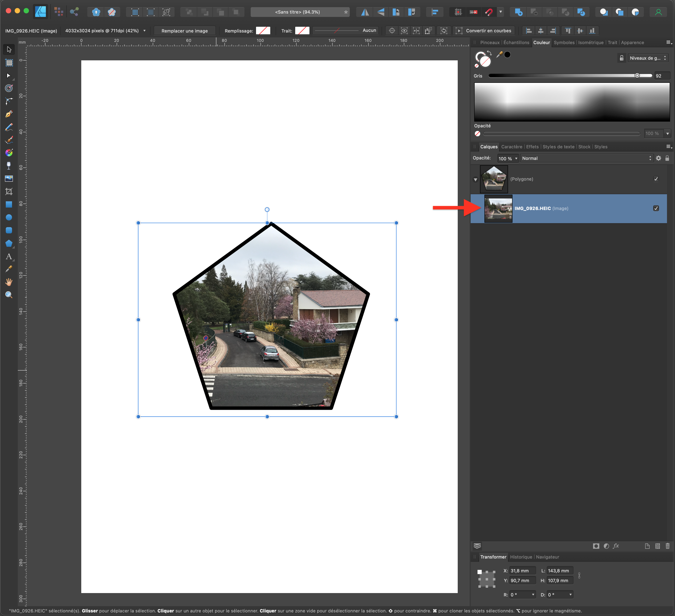Select the Hand pan tool
This screenshot has height=616, width=675.
[9, 282]
